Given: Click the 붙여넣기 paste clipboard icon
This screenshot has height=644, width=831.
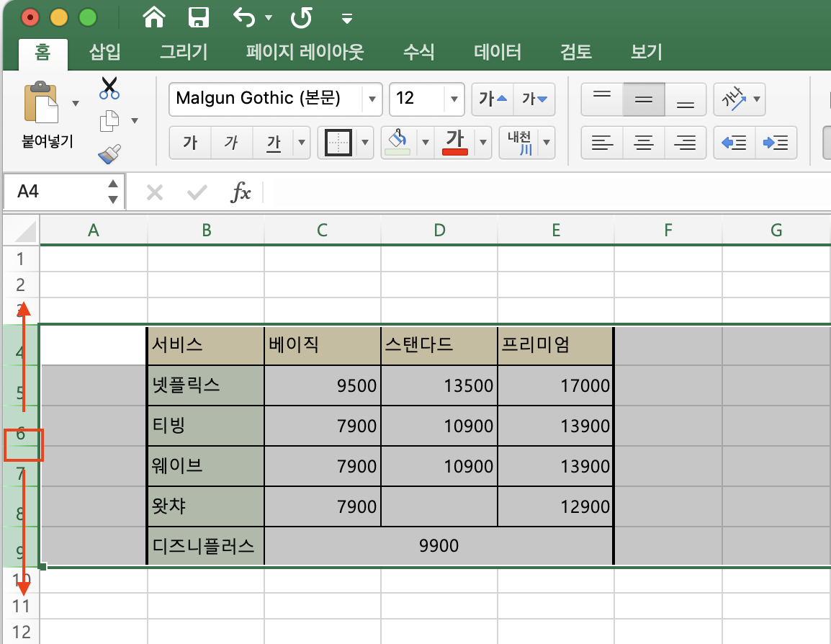Looking at the screenshot, I should (x=41, y=102).
